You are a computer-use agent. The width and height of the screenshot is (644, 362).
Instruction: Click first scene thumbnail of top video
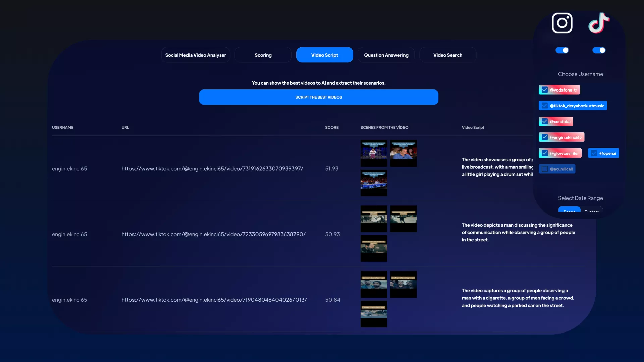(x=374, y=153)
